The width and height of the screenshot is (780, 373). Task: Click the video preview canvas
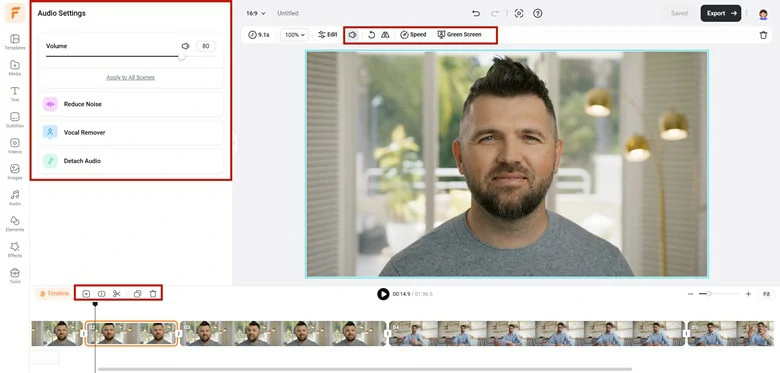[x=507, y=163]
